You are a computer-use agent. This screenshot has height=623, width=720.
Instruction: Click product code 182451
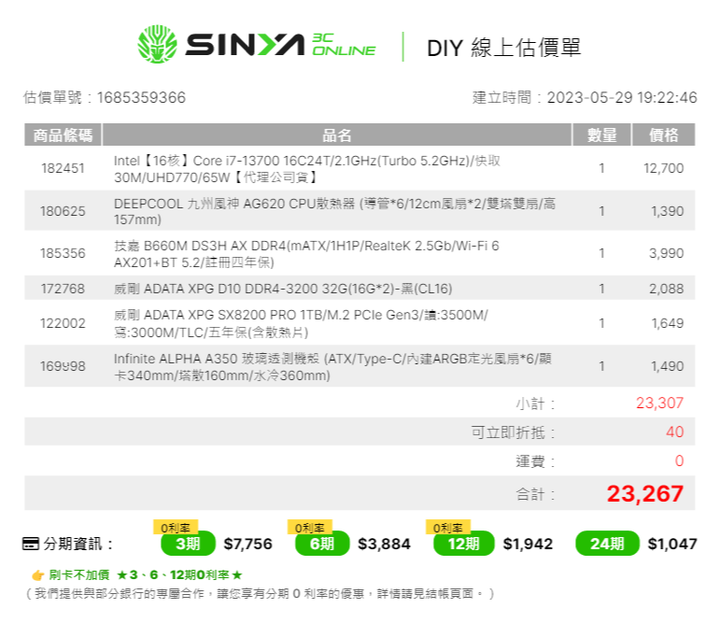tap(63, 168)
